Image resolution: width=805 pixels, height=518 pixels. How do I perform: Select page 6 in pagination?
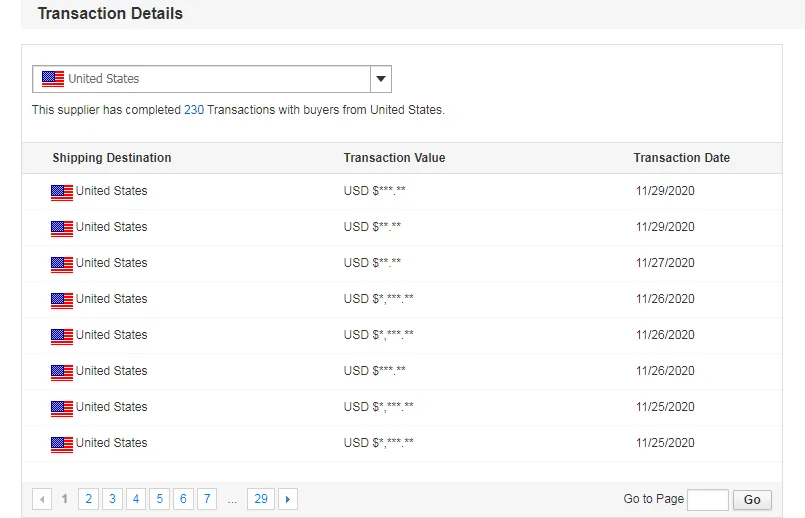point(183,499)
